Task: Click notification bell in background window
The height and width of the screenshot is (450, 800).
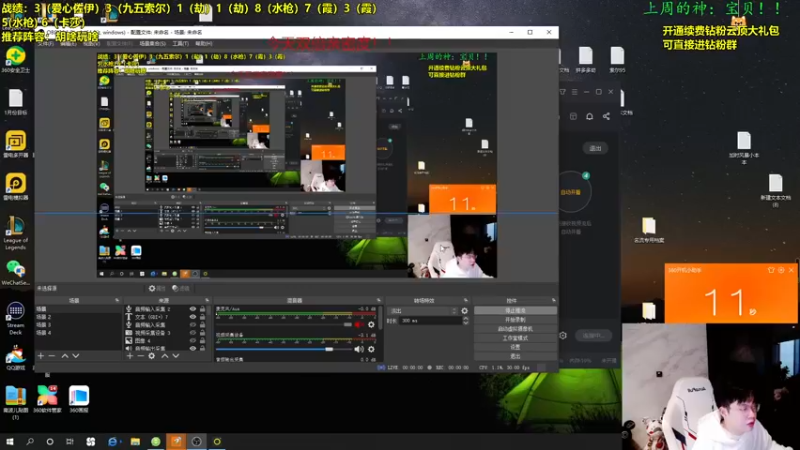Action: click(589, 116)
